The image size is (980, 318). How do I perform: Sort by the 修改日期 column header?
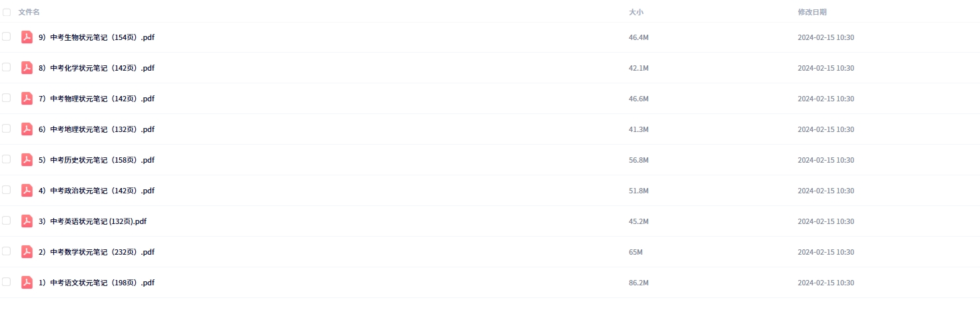pos(812,12)
